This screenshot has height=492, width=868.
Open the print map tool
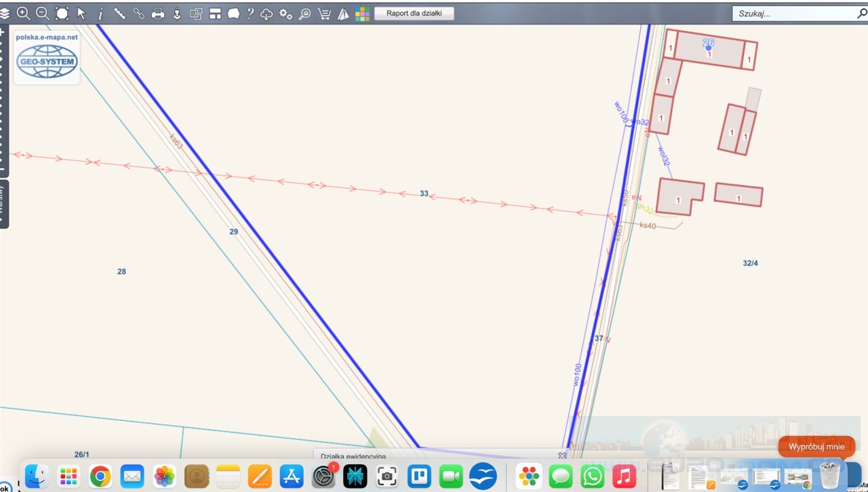click(158, 14)
